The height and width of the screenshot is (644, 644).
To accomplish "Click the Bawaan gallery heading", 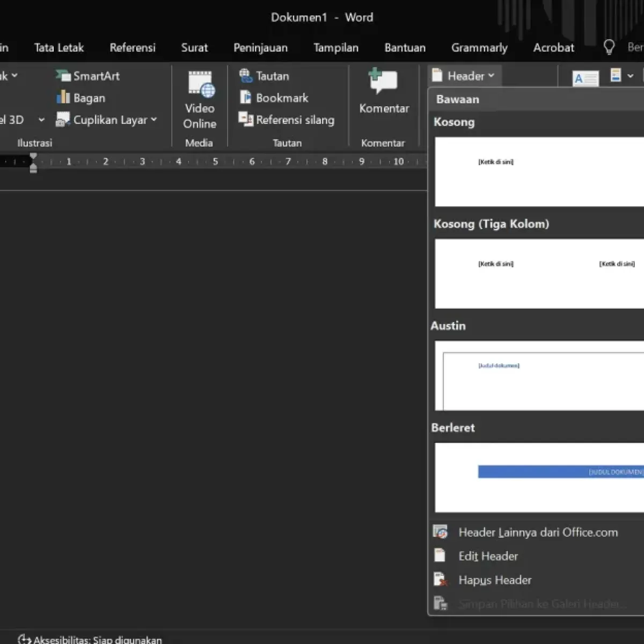I will point(457,99).
